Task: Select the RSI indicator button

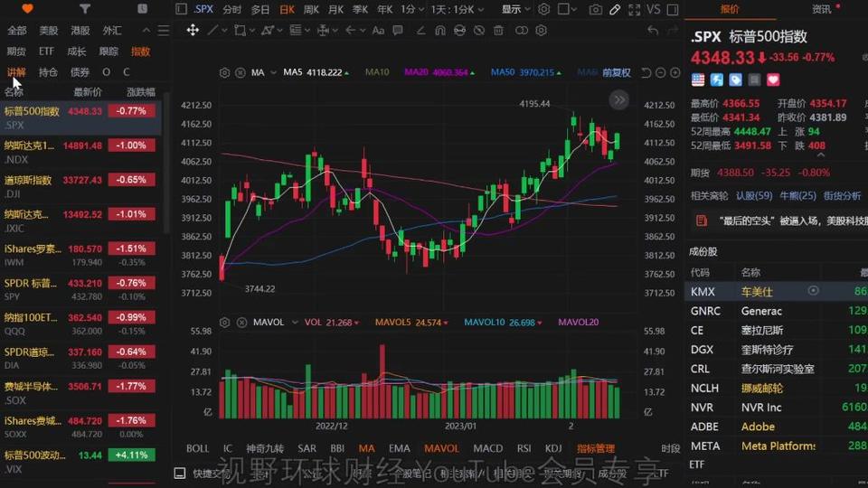Action: point(524,448)
